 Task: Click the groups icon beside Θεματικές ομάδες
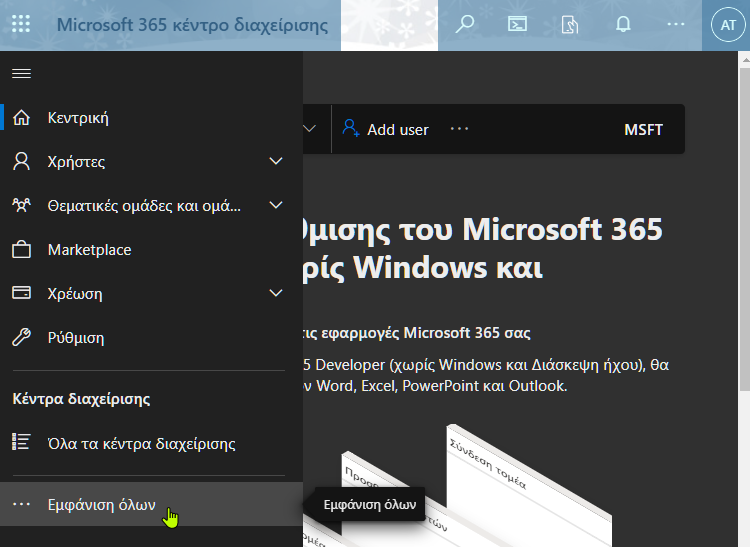coord(22,206)
